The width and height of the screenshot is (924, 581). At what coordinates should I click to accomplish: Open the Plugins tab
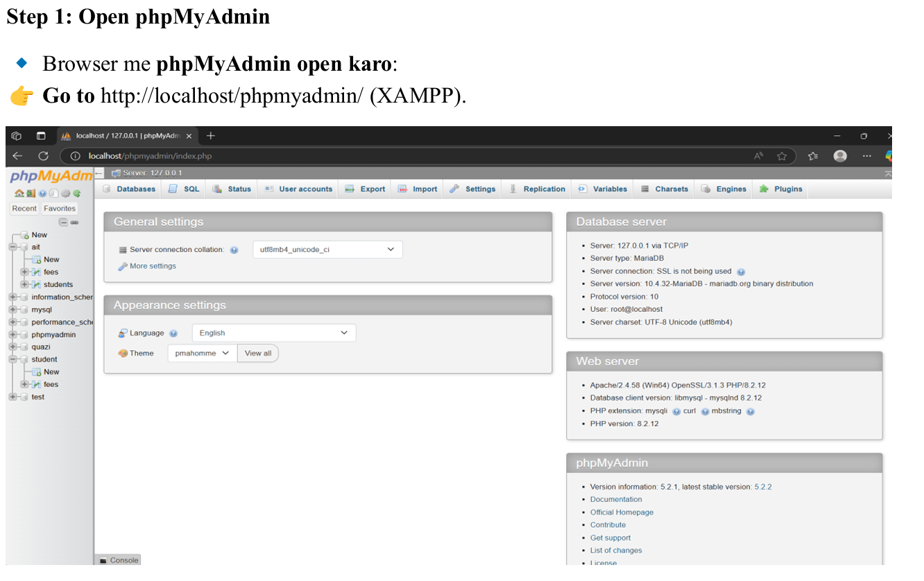[781, 189]
